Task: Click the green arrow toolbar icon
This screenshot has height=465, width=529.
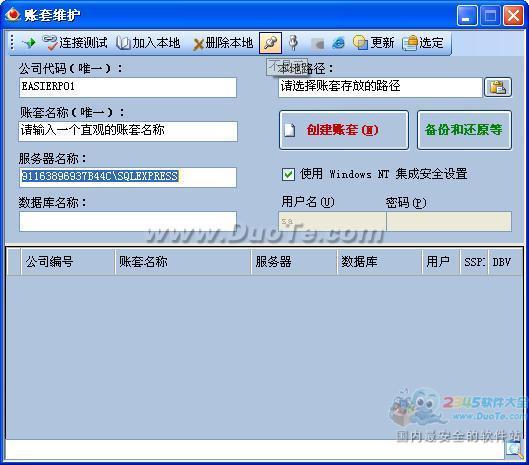Action: coord(29,43)
